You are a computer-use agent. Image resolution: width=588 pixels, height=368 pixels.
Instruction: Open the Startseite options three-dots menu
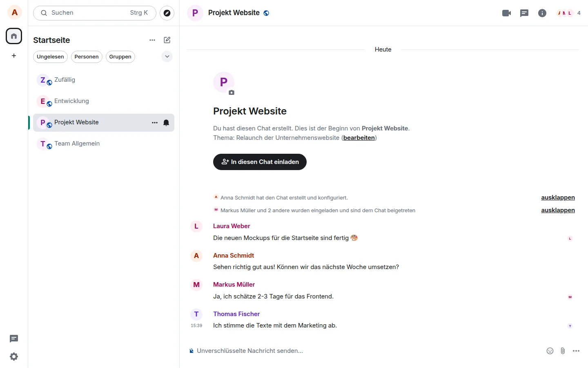152,40
